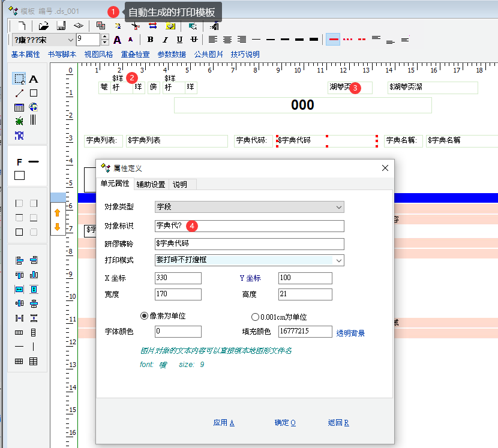Viewport: 498px width, 448px height.
Task: Open the font name dropdown
Action: 70,40
